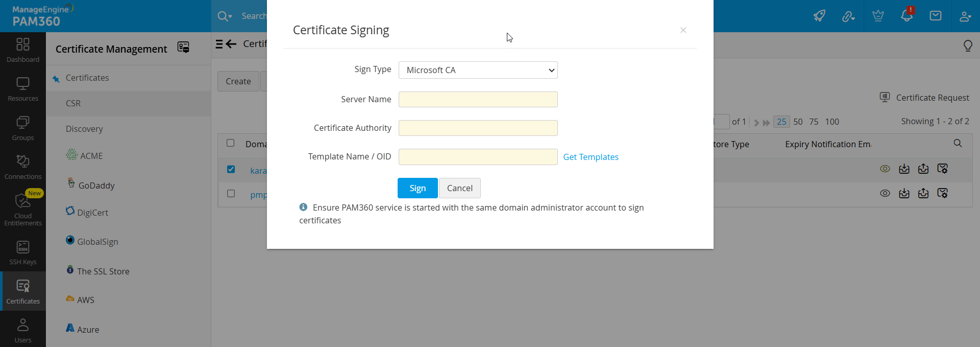This screenshot has height=347, width=980.
Task: Export the pmp certificate with upload icon
Action: pyautogui.click(x=924, y=193)
